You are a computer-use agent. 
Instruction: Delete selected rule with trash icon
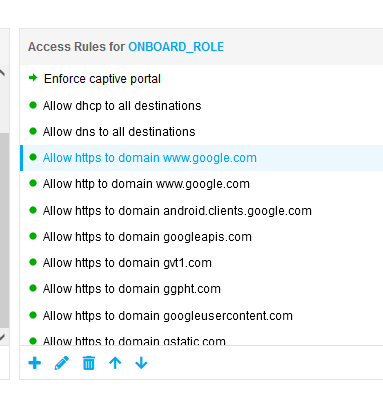click(89, 363)
